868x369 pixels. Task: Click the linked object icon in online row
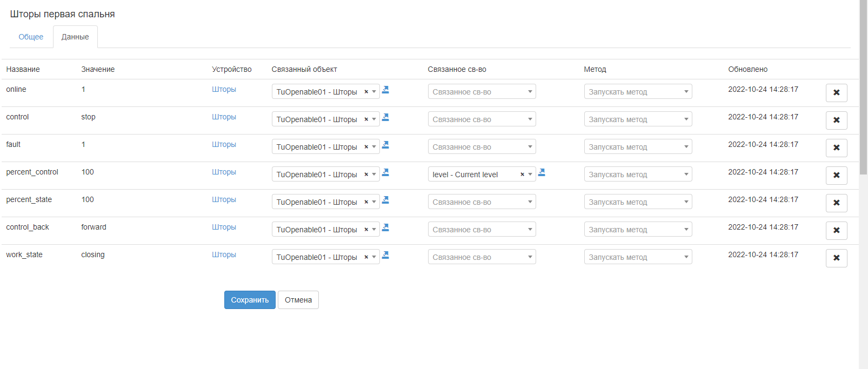[385, 90]
